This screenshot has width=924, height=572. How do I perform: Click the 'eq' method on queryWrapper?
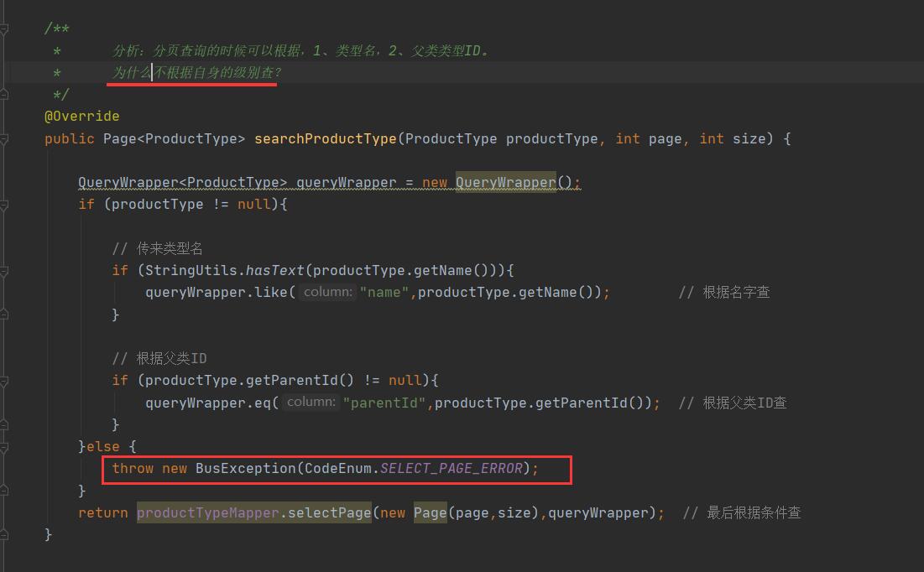pos(262,403)
